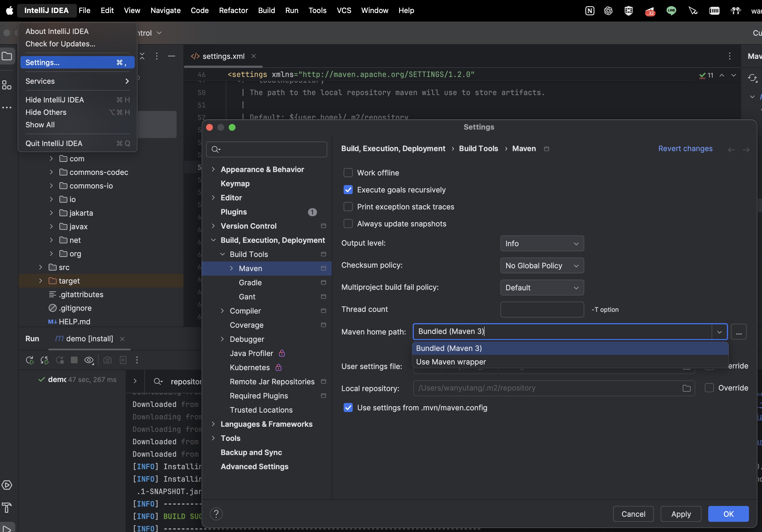Click the Maven reload icon in Maven panel

[752, 78]
